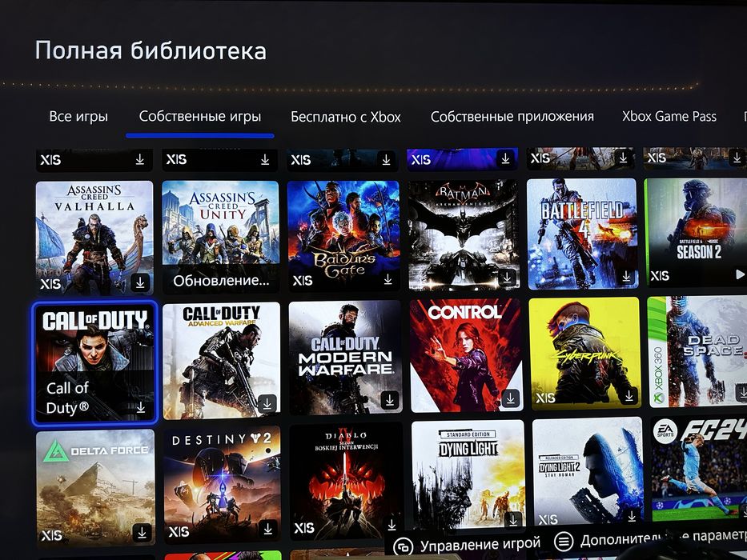Click download icon on Assassin's Creed Valhalla

pos(140,283)
